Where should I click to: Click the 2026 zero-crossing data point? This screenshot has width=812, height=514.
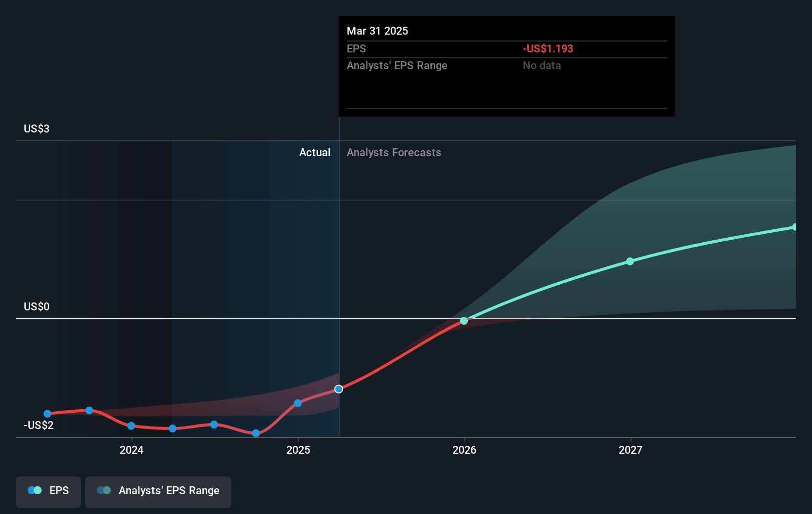point(463,320)
